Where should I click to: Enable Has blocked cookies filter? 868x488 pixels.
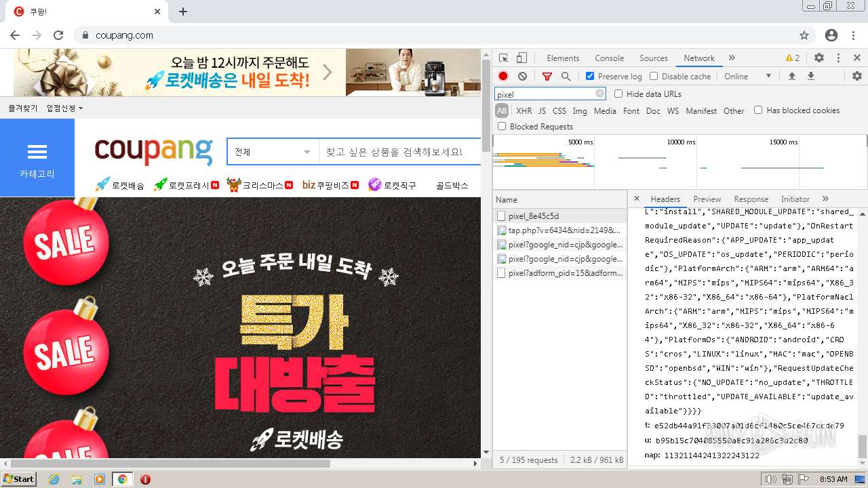click(x=758, y=110)
